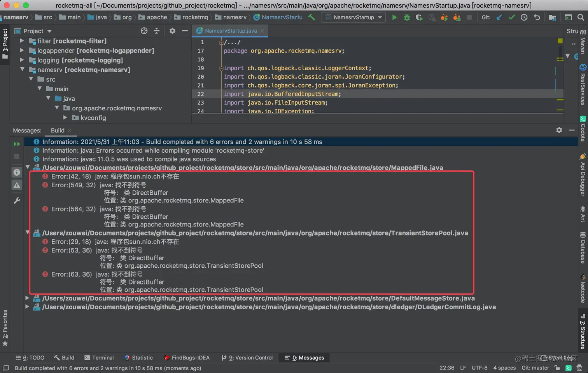588x373 pixels.
Task: Open the RestServices side panel
Action: (x=583, y=85)
